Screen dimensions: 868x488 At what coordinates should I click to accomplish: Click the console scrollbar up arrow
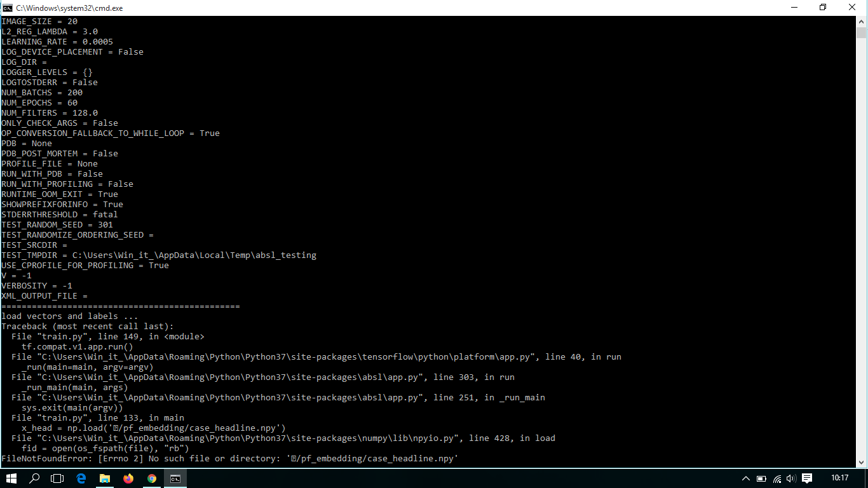pyautogui.click(x=861, y=21)
